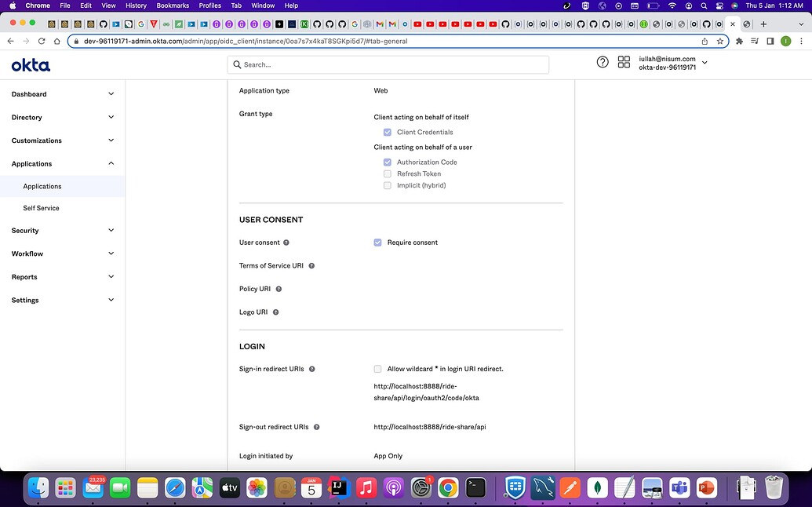Check Allow wildcard in login URI redirect
The width and height of the screenshot is (812, 507).
(377, 368)
